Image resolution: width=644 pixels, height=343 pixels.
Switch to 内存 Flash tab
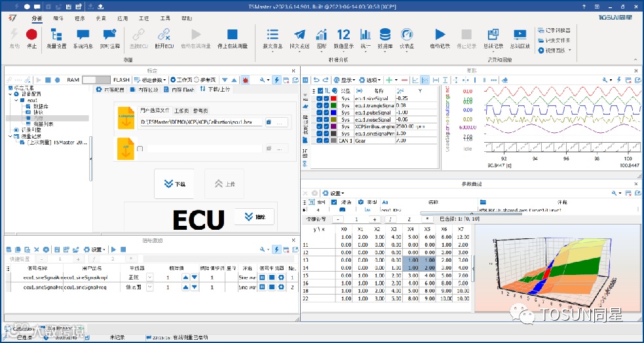coord(179,90)
